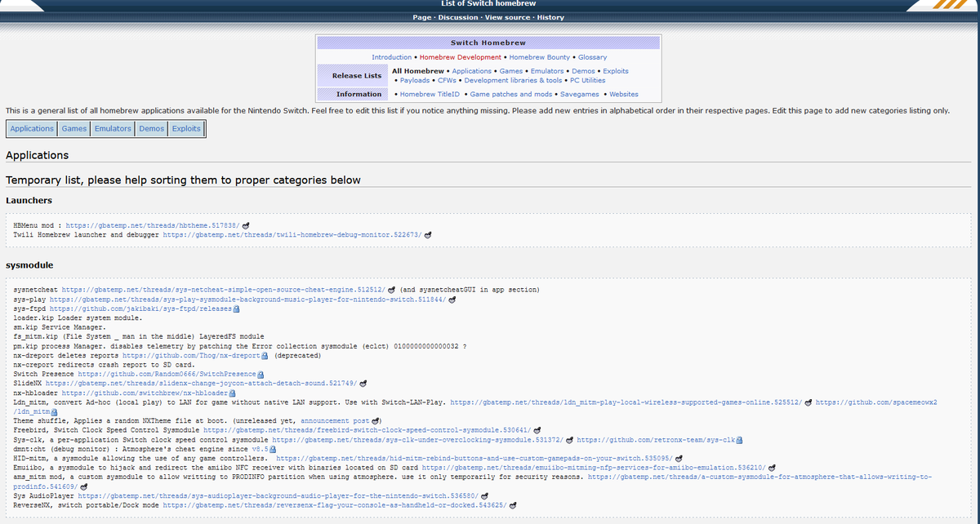Click lock icon after sys-ftpd releases URL
The width and height of the screenshot is (980, 524).
[x=236, y=309]
